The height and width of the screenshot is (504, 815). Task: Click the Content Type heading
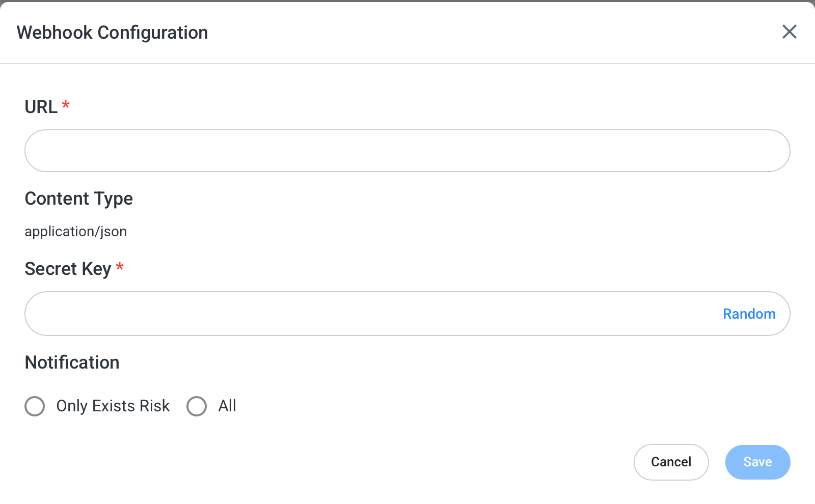click(78, 199)
